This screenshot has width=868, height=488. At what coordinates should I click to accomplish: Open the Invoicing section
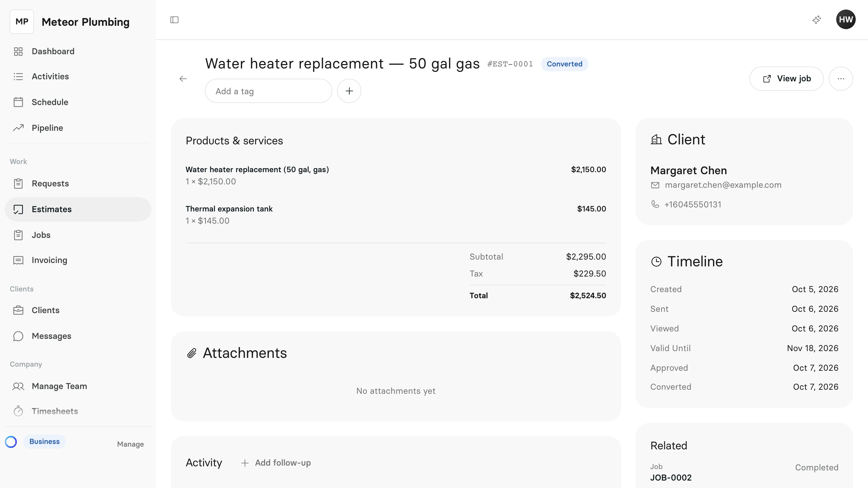(78, 260)
